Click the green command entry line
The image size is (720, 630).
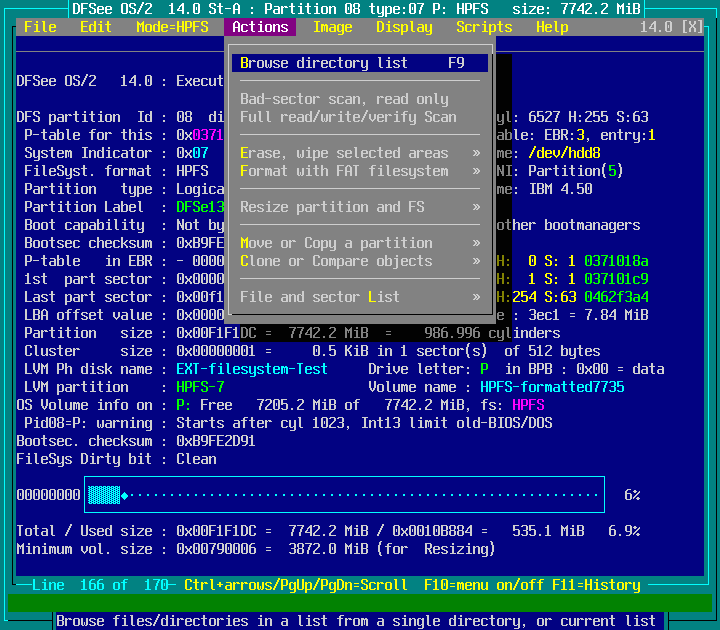click(x=360, y=603)
